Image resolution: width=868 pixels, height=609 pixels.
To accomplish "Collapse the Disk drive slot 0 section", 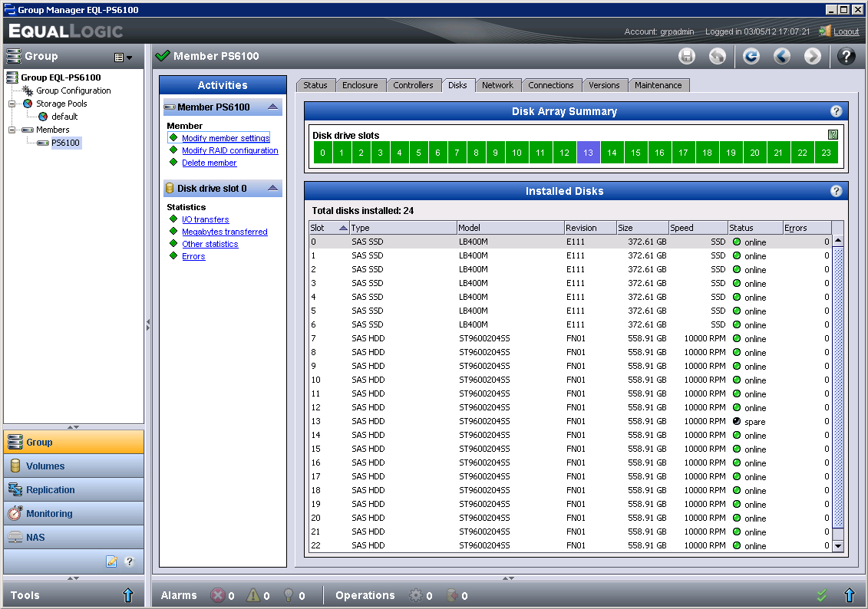I will click(x=273, y=188).
